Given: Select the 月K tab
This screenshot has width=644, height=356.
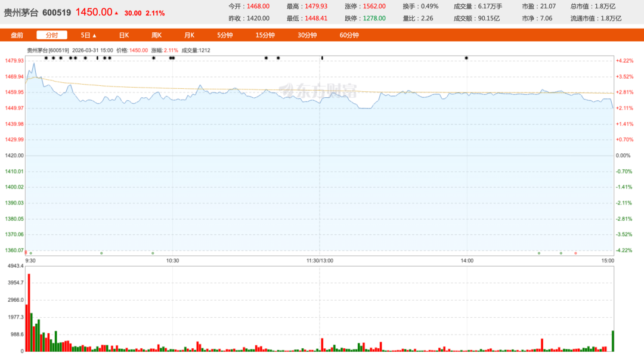Looking at the screenshot, I should tap(189, 35).
